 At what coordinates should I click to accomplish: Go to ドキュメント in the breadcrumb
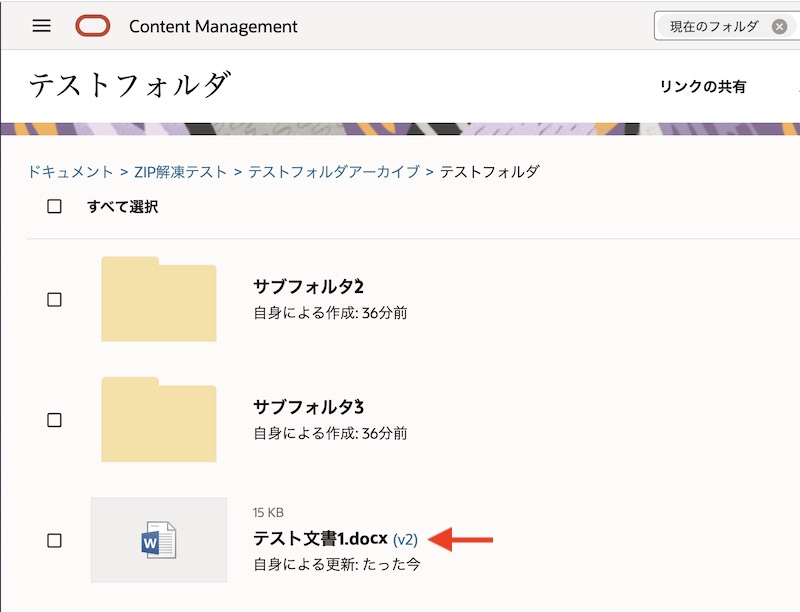[70, 172]
